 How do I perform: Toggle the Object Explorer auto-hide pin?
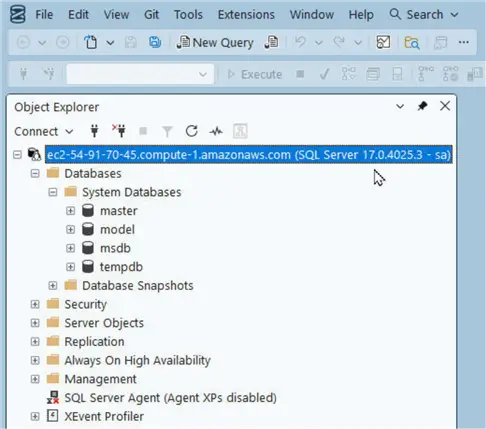(422, 106)
